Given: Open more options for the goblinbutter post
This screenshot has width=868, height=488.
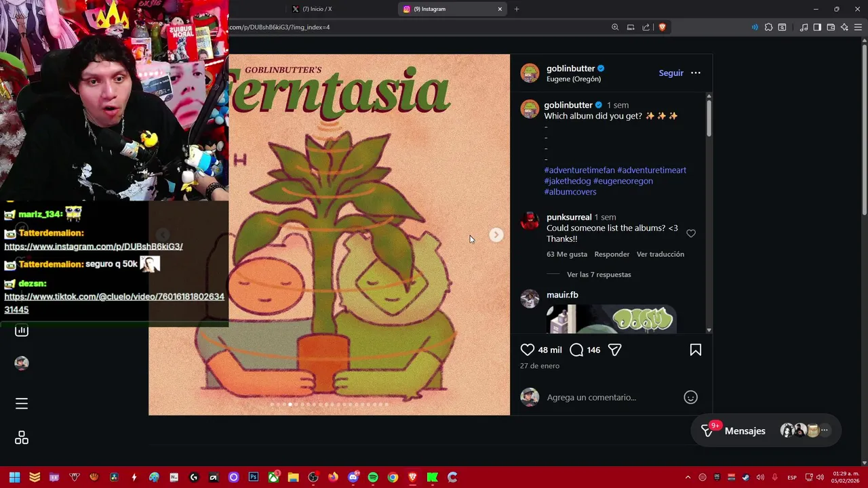Looking at the screenshot, I should pyautogui.click(x=696, y=73).
